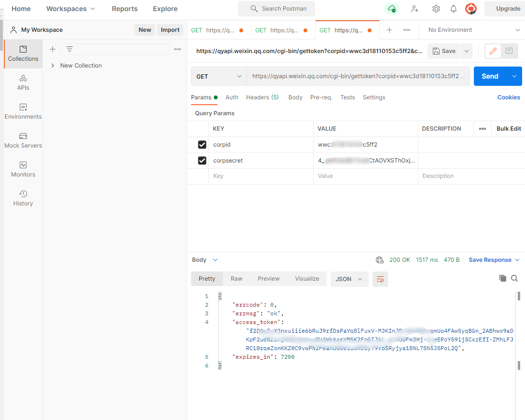
Task: Open the comments icon
Action: [509, 51]
